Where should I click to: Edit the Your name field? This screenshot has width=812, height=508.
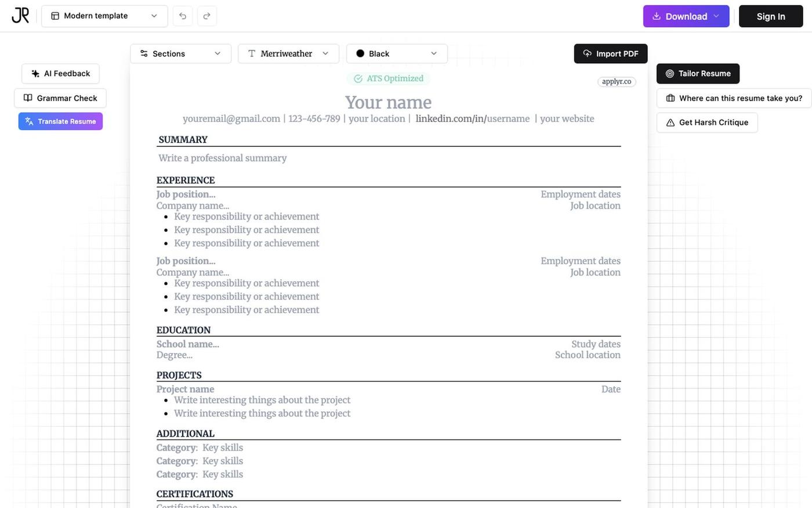[389, 102]
